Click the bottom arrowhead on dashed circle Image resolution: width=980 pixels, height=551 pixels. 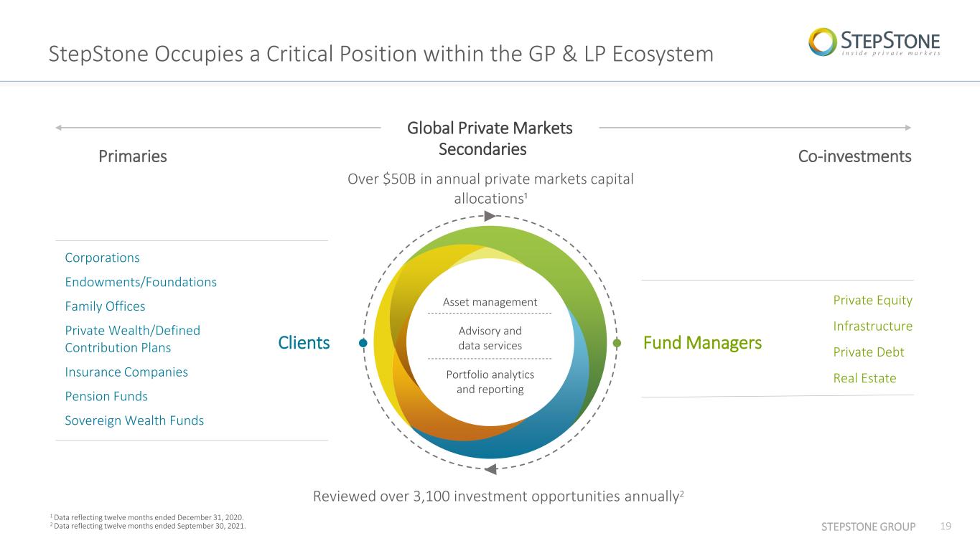[490, 470]
